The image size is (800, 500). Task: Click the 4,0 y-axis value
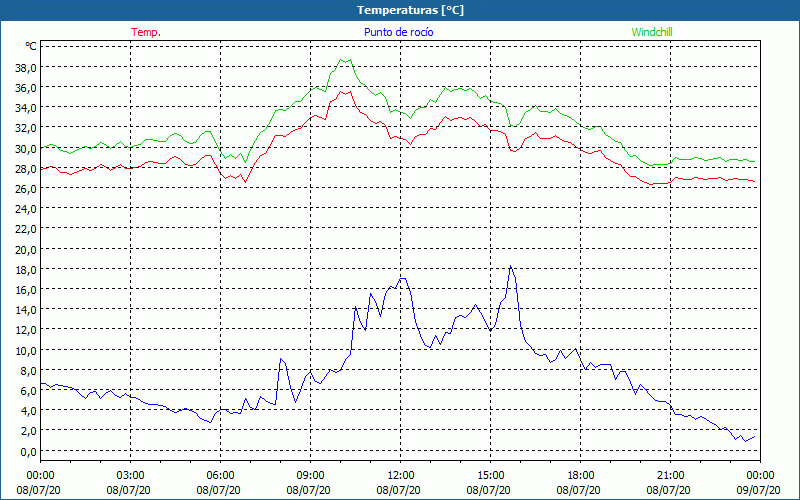28,411
